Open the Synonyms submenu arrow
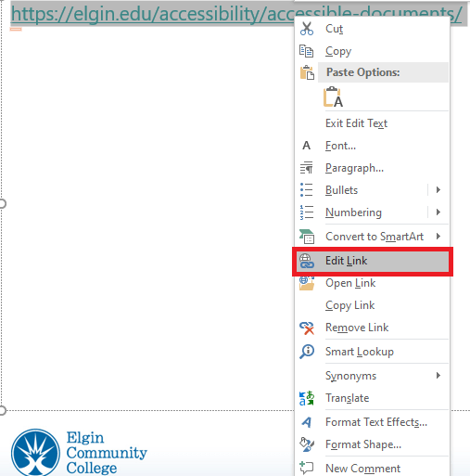This screenshot has height=476, width=470. point(438,376)
